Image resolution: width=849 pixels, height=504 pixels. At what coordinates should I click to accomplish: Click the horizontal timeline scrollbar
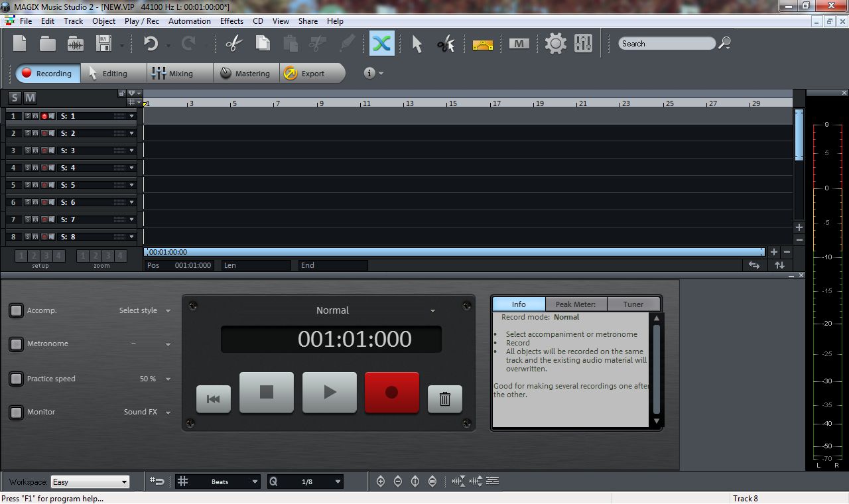(454, 252)
